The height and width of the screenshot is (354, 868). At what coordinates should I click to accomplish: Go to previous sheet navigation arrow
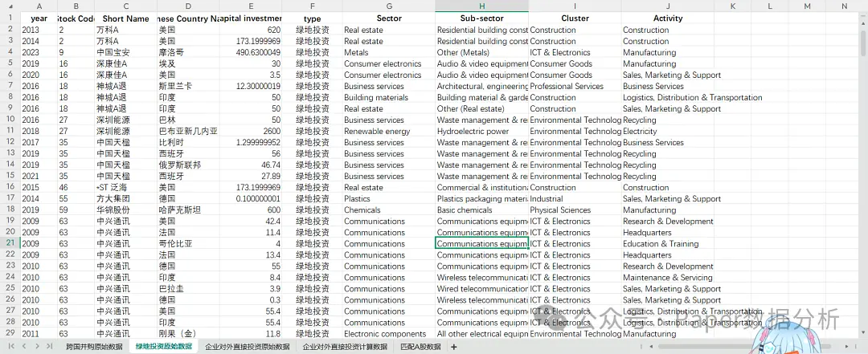[x=24, y=346]
